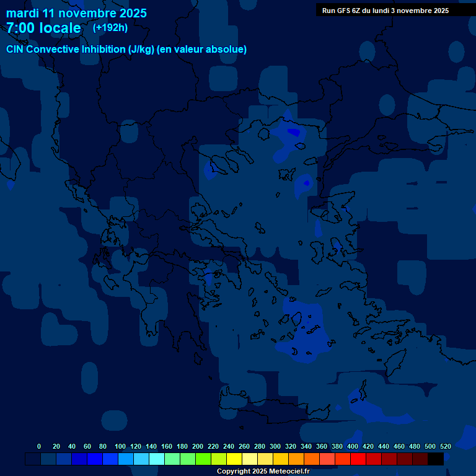476x476 pixels.
Task: Click the 7:00 locale time label
Action: [43, 28]
